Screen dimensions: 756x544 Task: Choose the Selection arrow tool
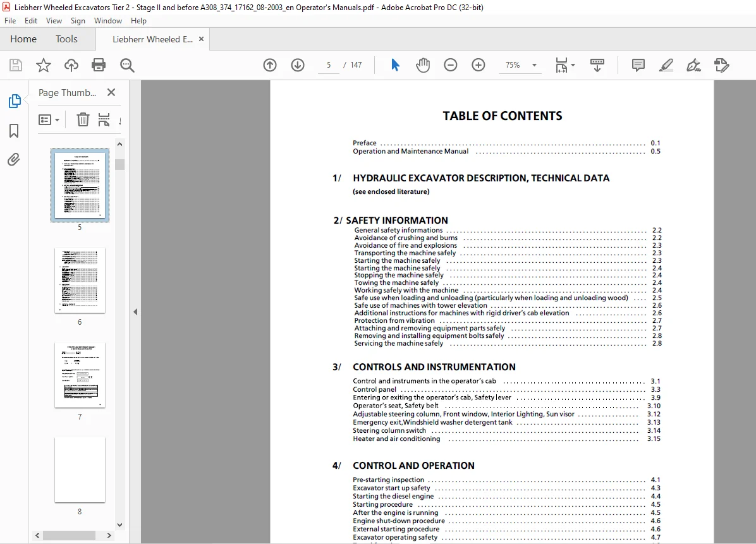[x=395, y=65]
